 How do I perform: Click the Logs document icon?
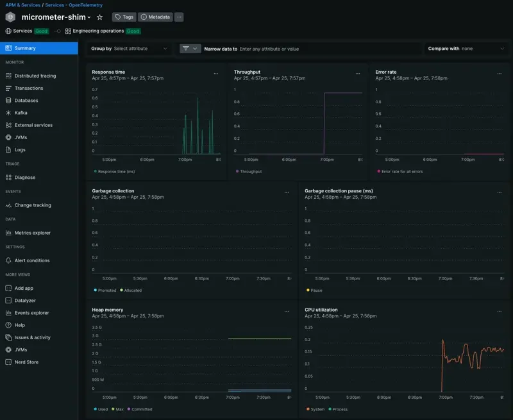[8, 150]
